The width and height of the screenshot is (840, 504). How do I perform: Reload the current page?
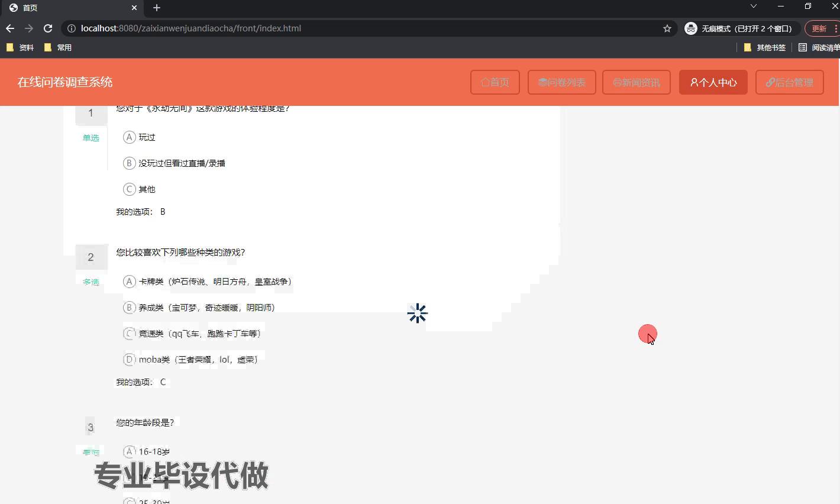[x=48, y=28]
